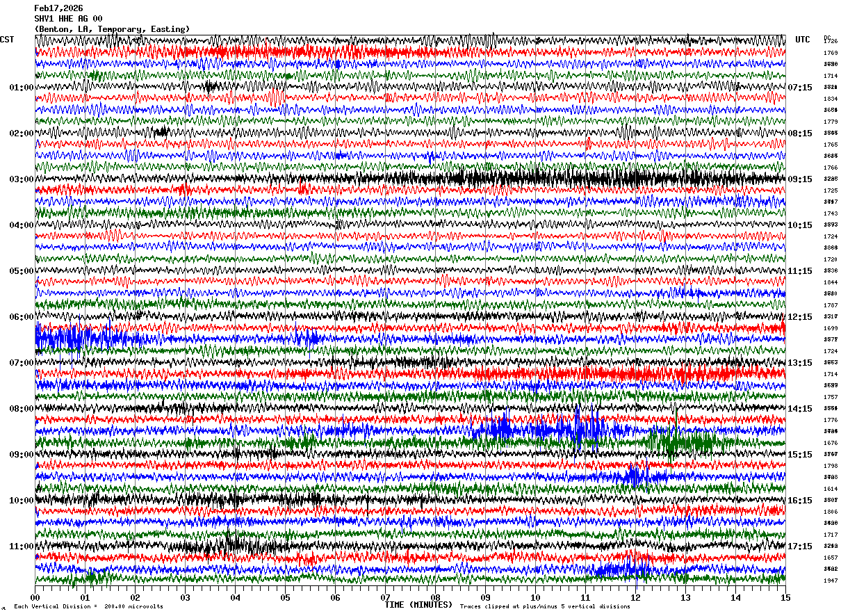This screenshot has width=841, height=616.
Task: Click the DC offset value "1765"
Action: pyautogui.click(x=831, y=145)
